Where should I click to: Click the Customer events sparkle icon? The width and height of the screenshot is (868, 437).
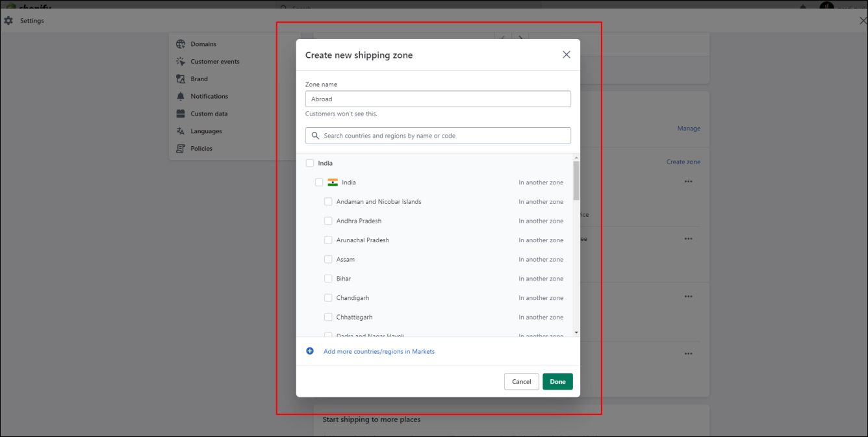pyautogui.click(x=181, y=62)
